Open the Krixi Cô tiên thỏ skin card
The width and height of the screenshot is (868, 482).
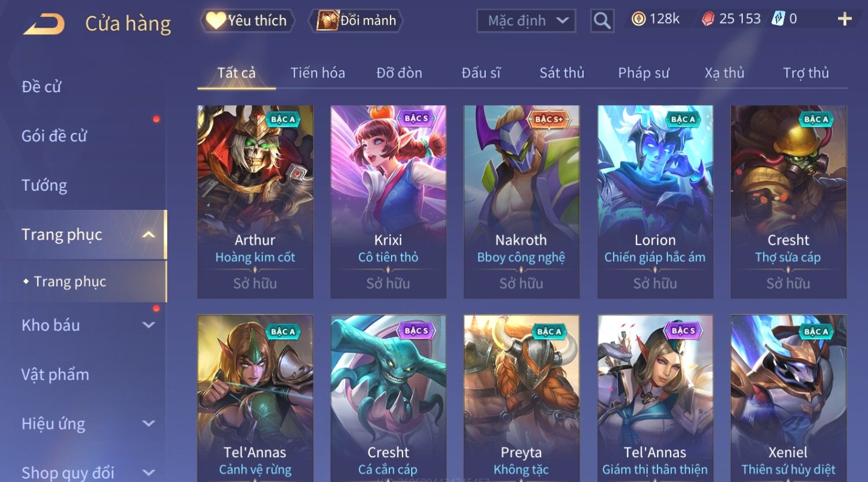coord(388,202)
